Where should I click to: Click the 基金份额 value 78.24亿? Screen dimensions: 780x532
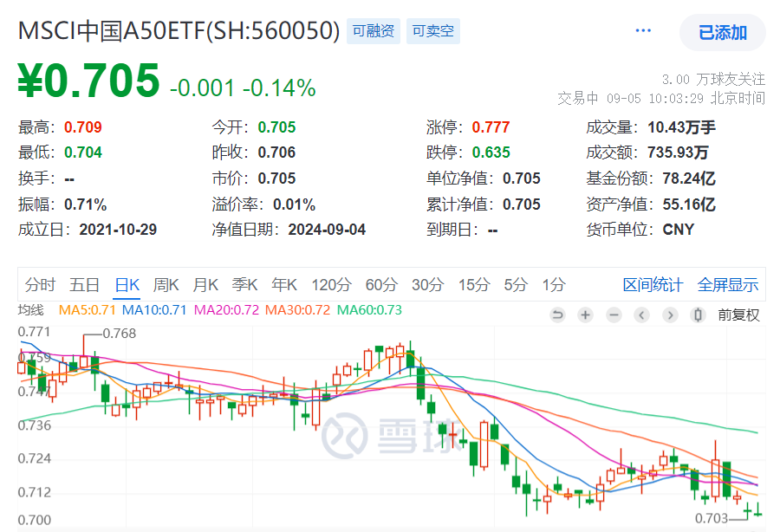(689, 178)
